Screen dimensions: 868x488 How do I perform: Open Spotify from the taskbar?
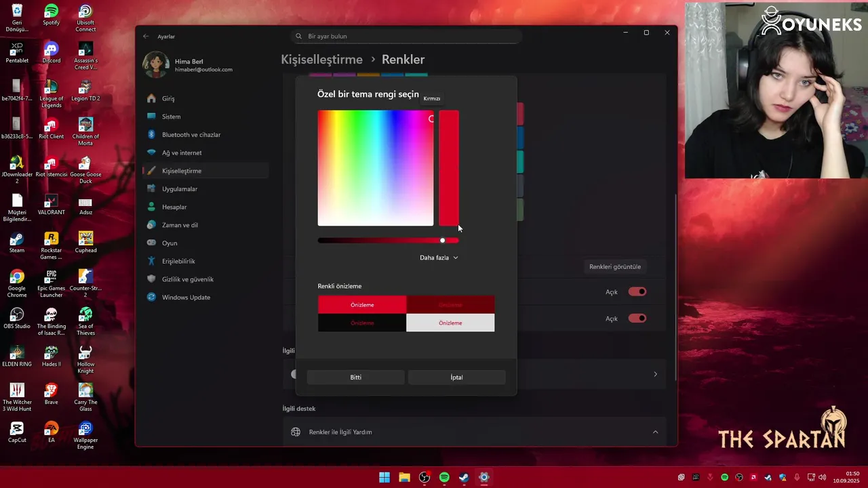pyautogui.click(x=444, y=477)
